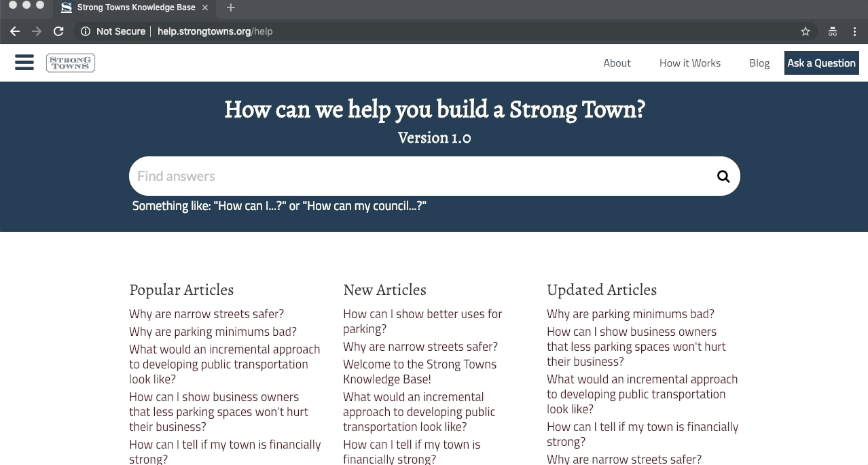The height and width of the screenshot is (465, 868).
Task: Click the search magnifier icon
Action: coord(723,177)
